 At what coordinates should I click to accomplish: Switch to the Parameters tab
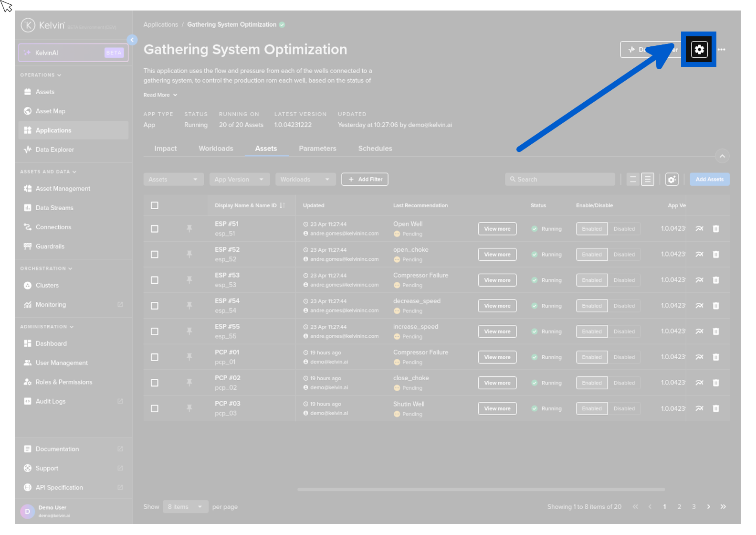click(317, 149)
